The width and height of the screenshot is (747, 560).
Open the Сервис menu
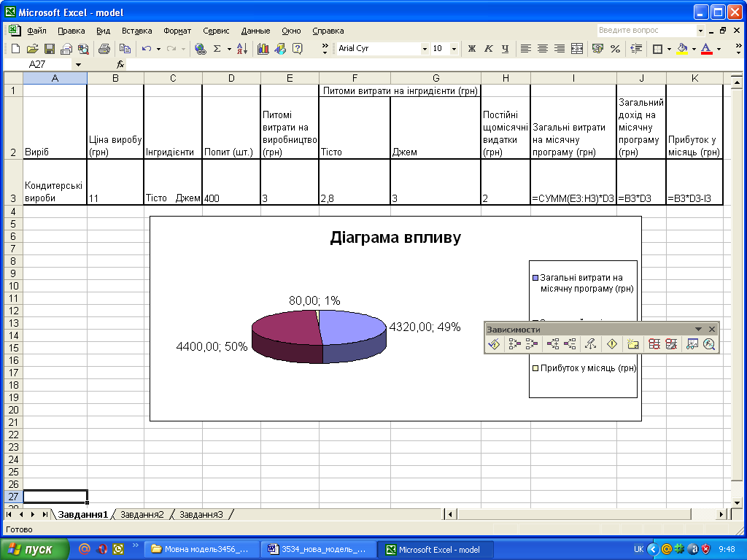[x=216, y=31]
